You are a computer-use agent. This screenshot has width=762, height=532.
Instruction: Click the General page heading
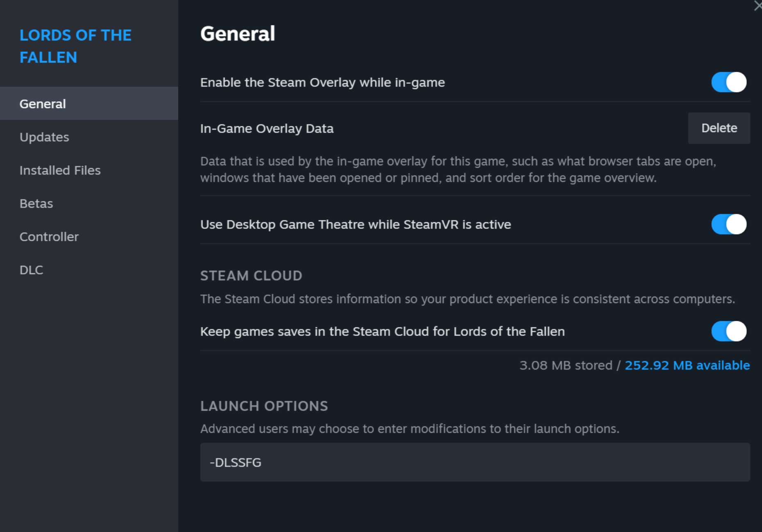(x=237, y=34)
